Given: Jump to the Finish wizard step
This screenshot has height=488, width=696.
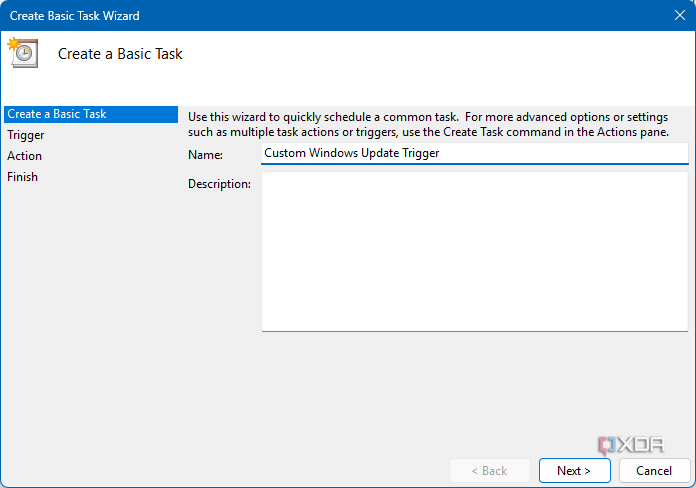Looking at the screenshot, I should pyautogui.click(x=22, y=177).
